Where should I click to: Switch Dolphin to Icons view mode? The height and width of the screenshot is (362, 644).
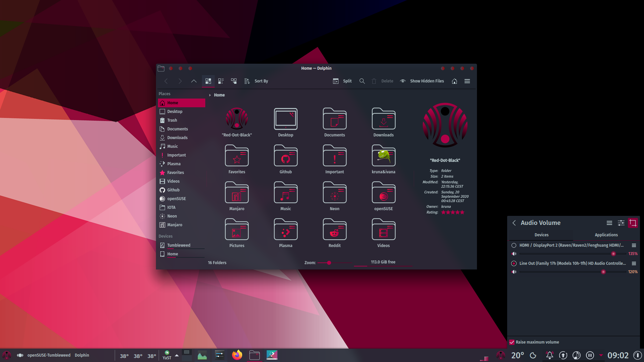[208, 81]
